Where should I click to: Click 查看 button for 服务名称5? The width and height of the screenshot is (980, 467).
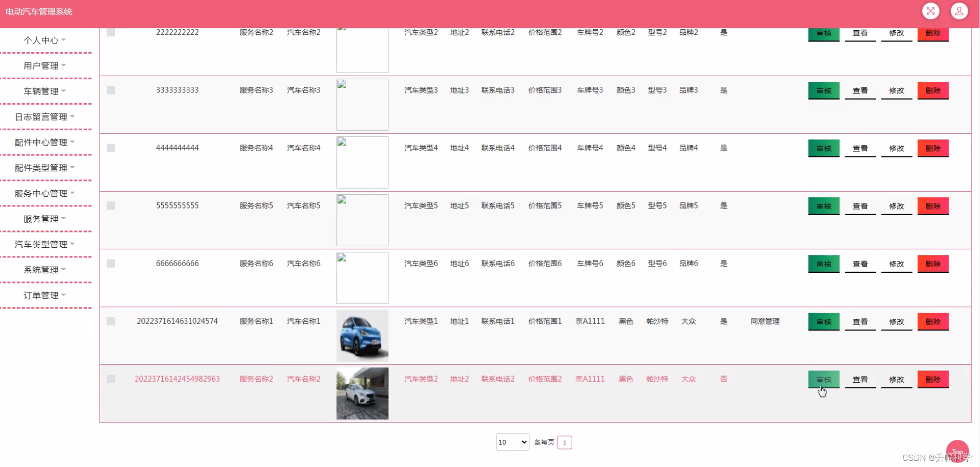pyautogui.click(x=860, y=206)
